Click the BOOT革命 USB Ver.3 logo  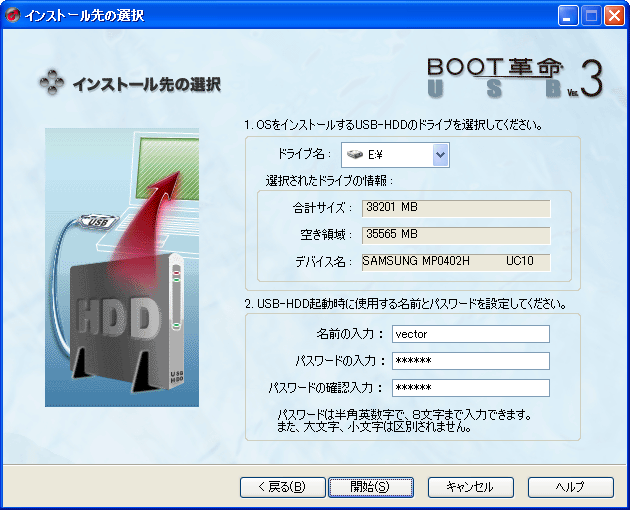point(515,77)
